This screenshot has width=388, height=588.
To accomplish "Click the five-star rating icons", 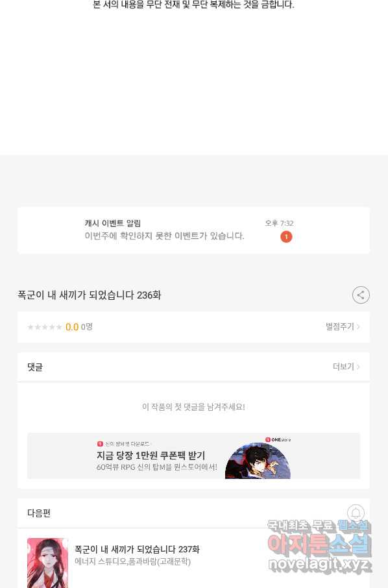I will pyautogui.click(x=45, y=327).
